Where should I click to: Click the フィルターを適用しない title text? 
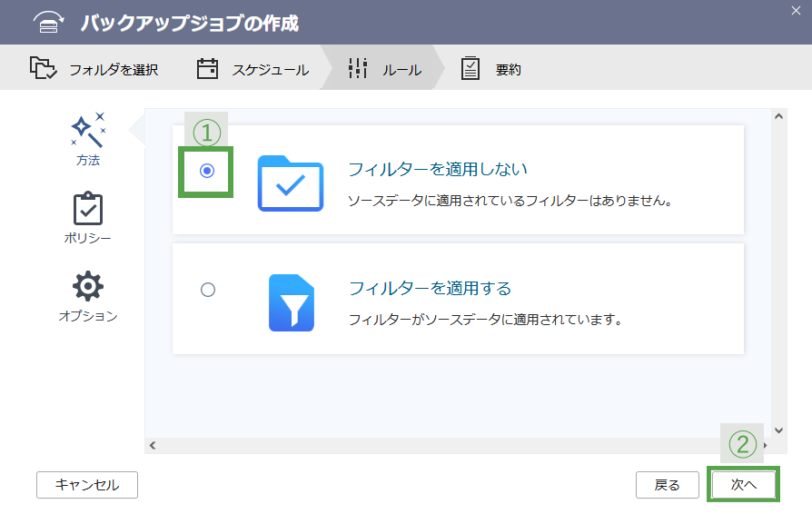click(x=438, y=169)
